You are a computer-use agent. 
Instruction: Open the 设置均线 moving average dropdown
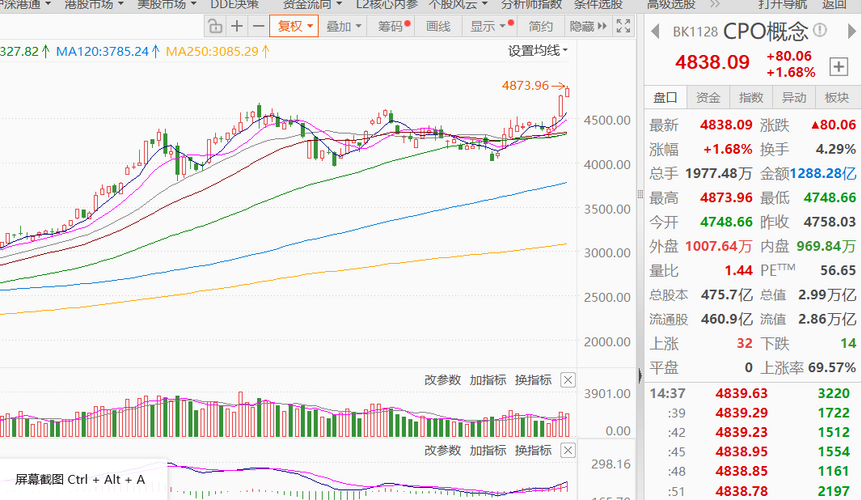click(537, 50)
